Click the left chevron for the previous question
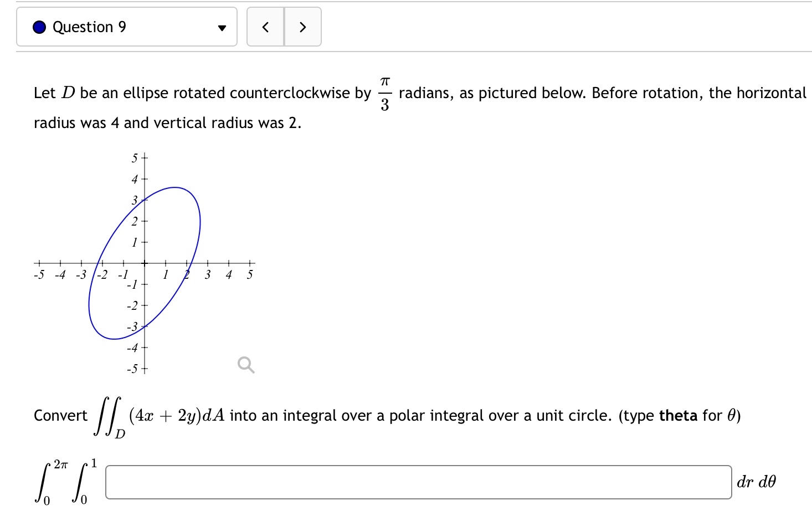 [x=265, y=27]
